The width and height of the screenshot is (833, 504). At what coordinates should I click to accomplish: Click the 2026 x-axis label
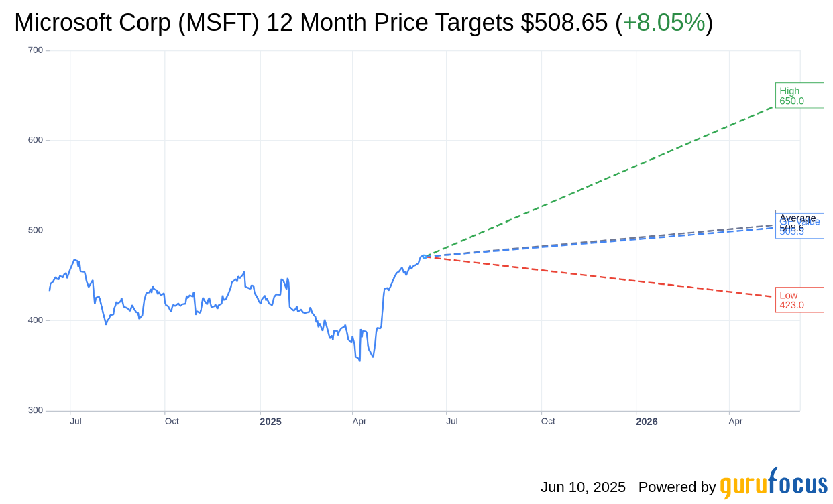coord(647,422)
